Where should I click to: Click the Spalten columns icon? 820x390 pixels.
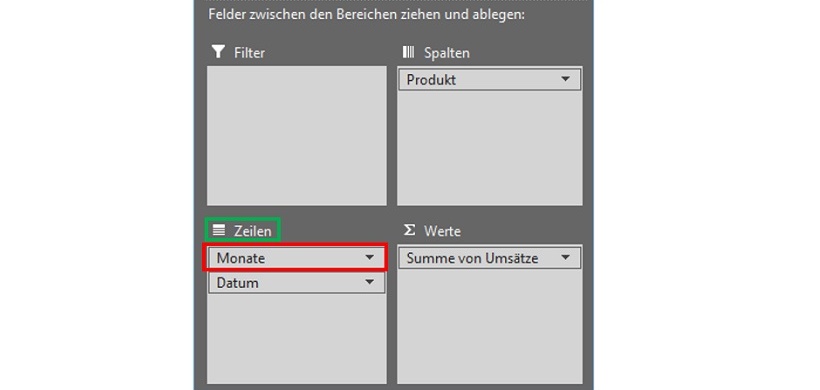[408, 52]
